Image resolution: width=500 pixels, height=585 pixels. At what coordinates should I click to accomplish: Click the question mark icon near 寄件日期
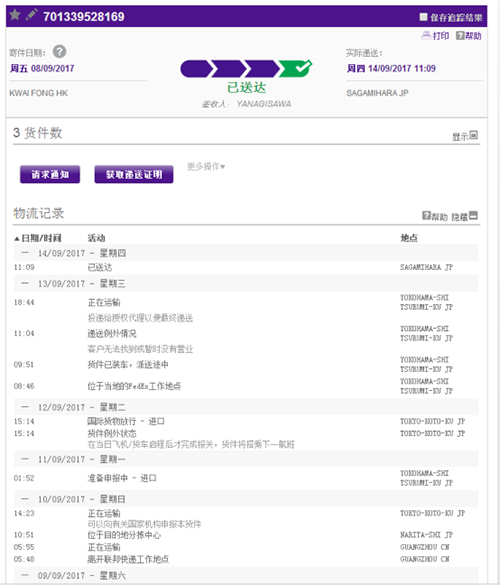pyautogui.click(x=59, y=51)
